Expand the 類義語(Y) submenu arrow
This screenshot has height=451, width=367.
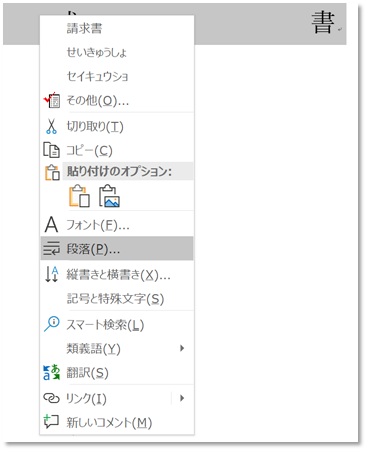182,348
